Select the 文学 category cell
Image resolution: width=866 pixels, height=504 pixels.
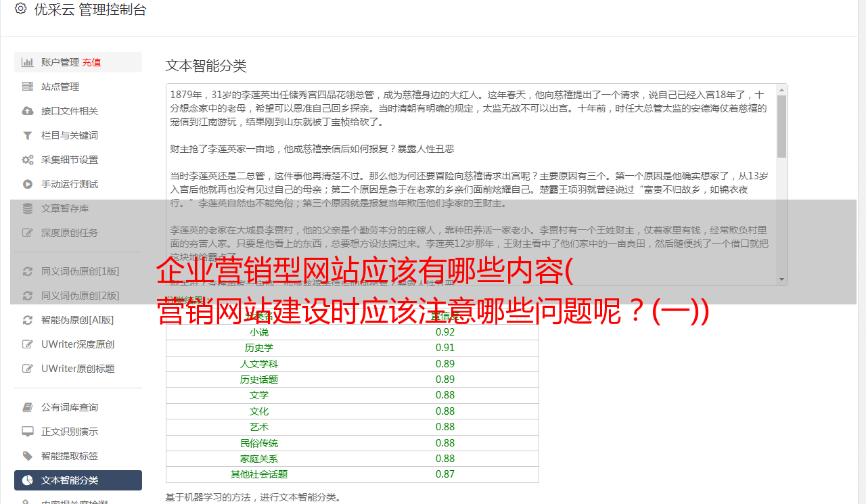coord(259,395)
